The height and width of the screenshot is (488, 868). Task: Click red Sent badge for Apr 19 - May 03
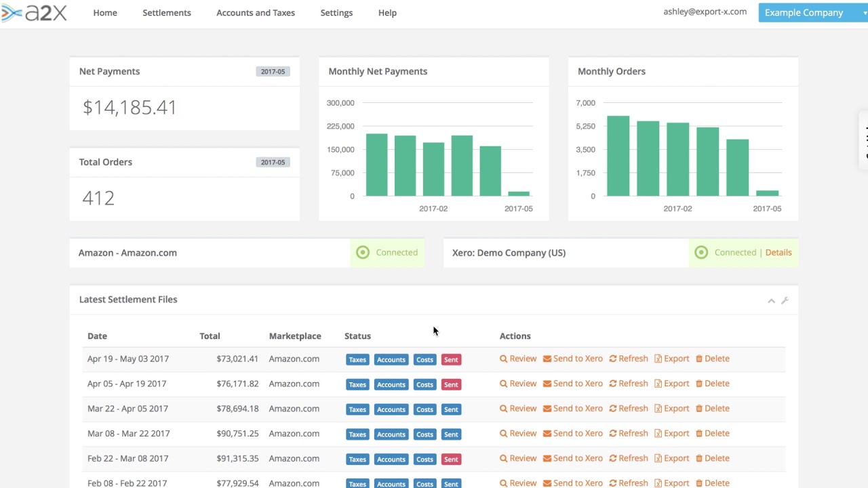pos(451,359)
